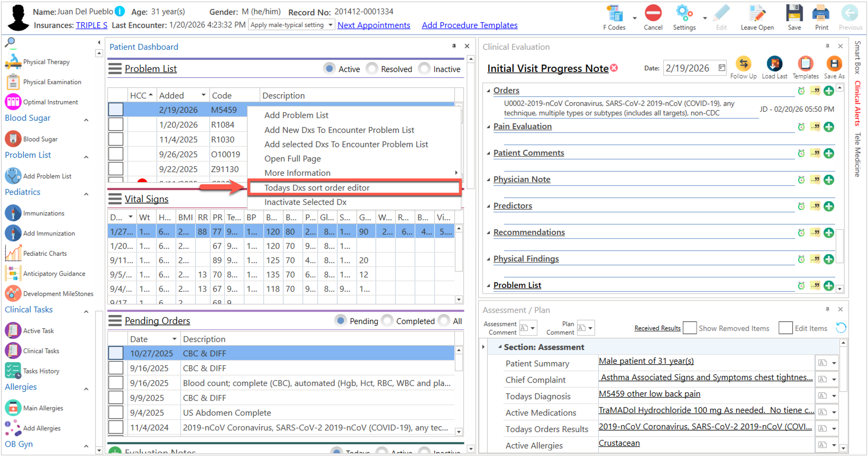The image size is (868, 458).
Task: Open Pediatric Charts from sidebar
Action: click(45, 254)
